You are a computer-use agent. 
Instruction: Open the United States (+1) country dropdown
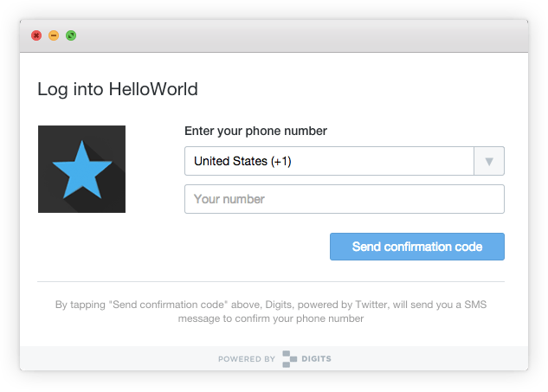[x=329, y=161]
